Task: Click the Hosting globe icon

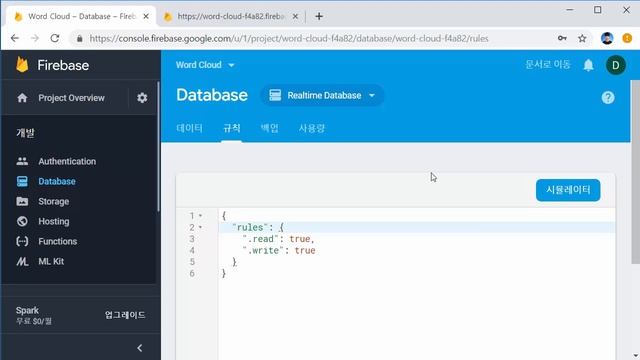Action: pos(22,221)
